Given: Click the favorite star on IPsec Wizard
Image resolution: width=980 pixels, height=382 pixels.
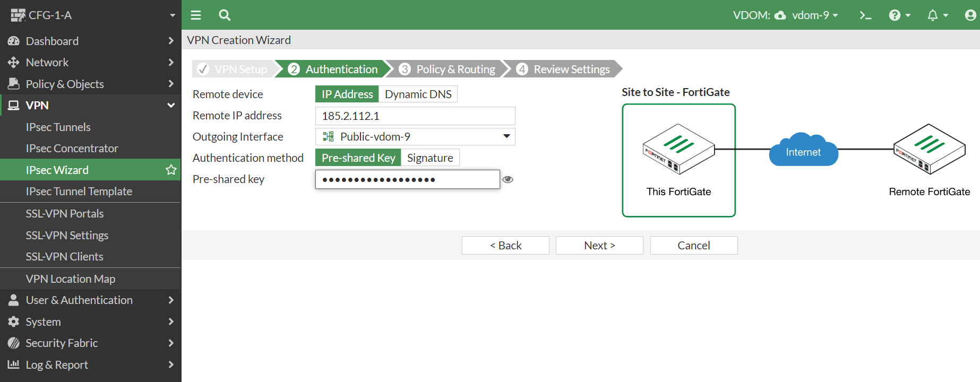Looking at the screenshot, I should coord(171,170).
